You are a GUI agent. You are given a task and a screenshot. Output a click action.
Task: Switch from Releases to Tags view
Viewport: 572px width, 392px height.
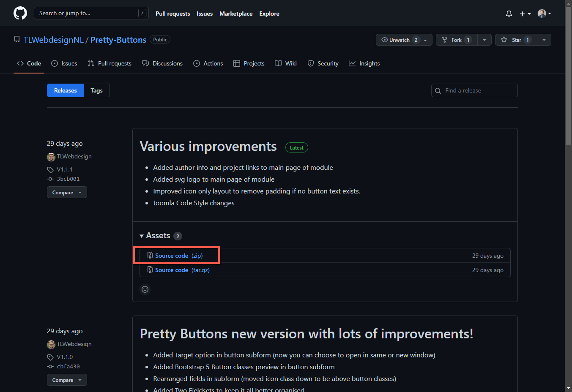coord(96,90)
